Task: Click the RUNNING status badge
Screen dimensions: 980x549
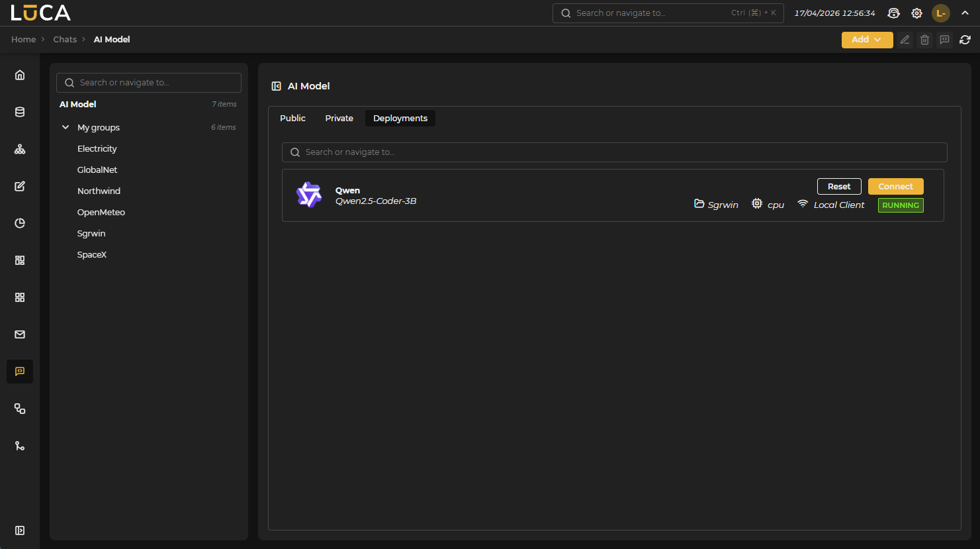Action: [x=901, y=205]
